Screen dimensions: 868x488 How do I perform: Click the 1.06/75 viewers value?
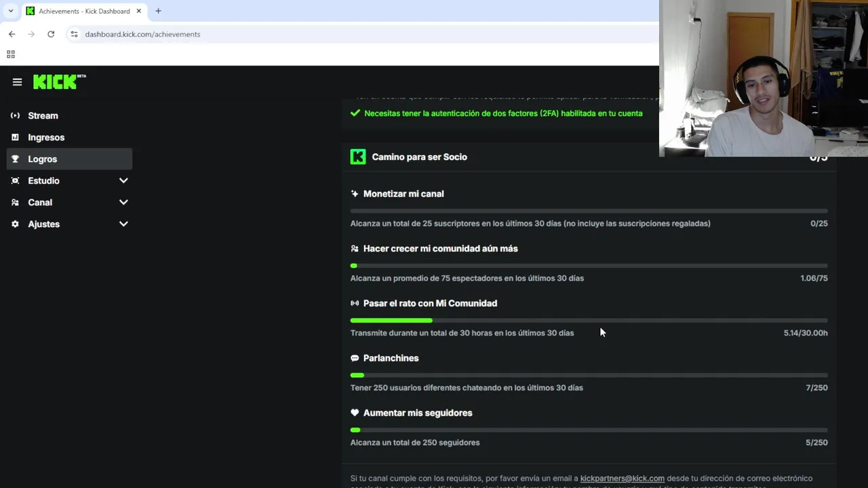click(814, 279)
